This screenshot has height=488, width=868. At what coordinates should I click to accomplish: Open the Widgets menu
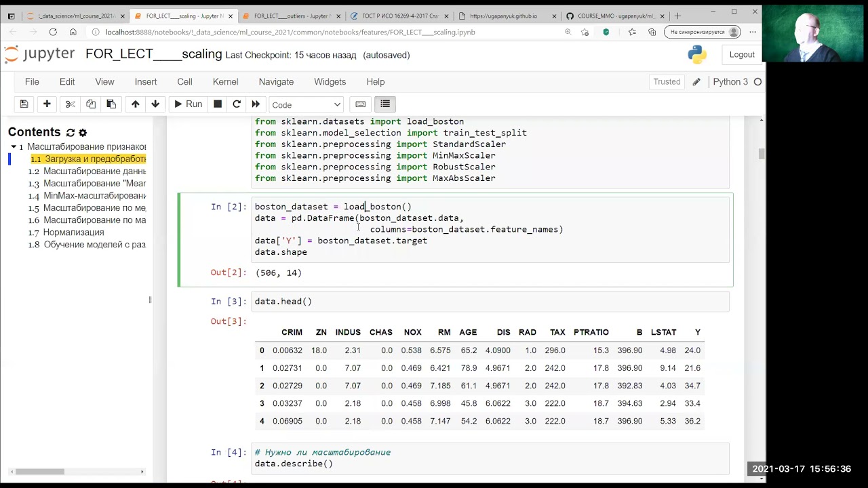coord(330,82)
